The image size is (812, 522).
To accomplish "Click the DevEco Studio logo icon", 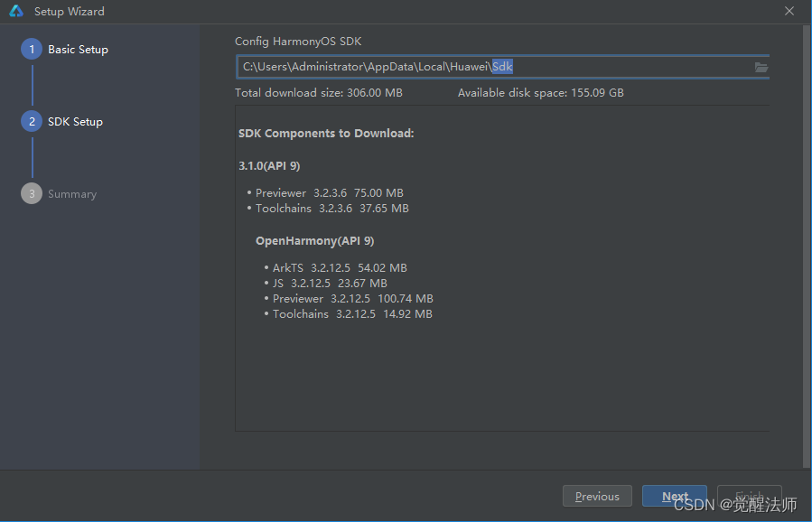I will [x=16, y=11].
